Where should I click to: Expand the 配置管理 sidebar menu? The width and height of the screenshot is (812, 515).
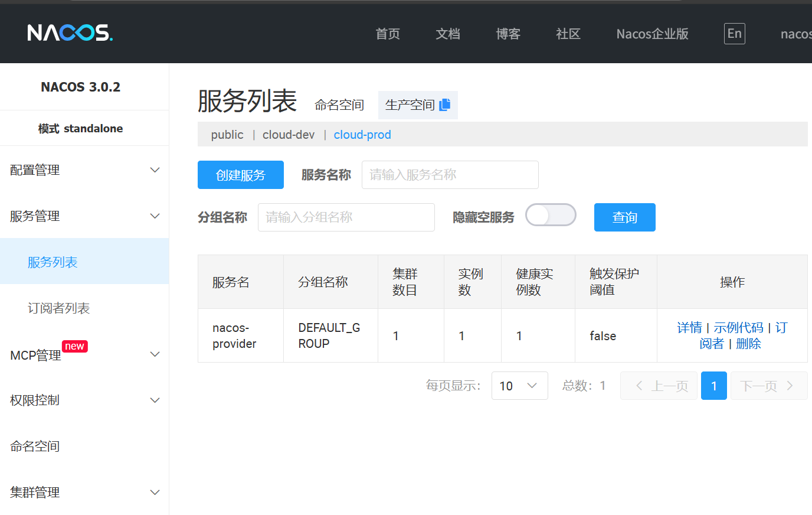tap(84, 170)
